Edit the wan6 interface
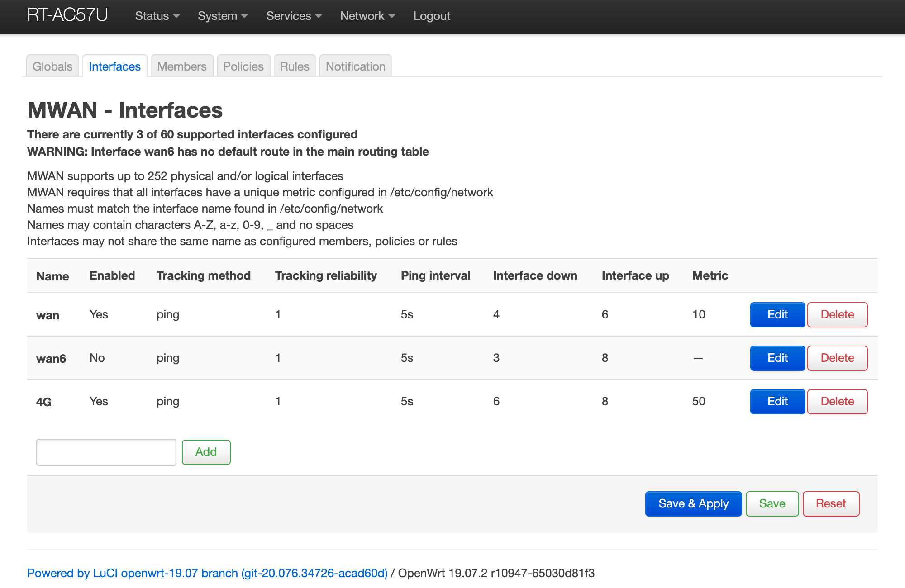 (x=777, y=358)
